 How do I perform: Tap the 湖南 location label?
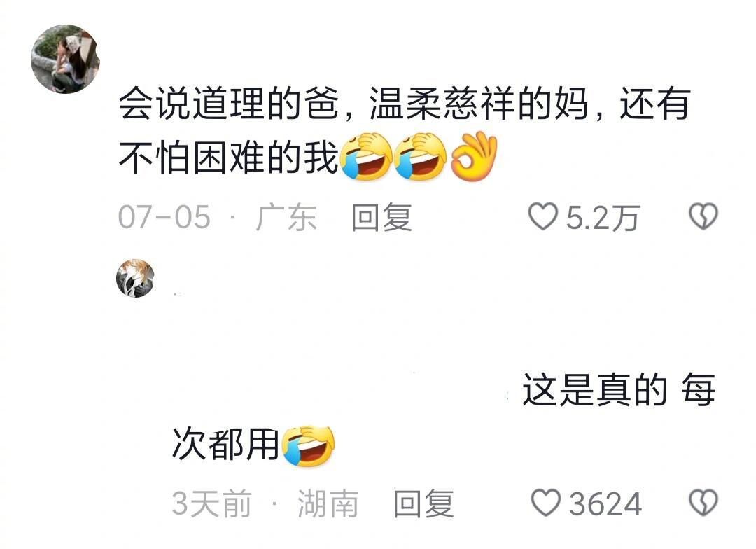click(328, 503)
